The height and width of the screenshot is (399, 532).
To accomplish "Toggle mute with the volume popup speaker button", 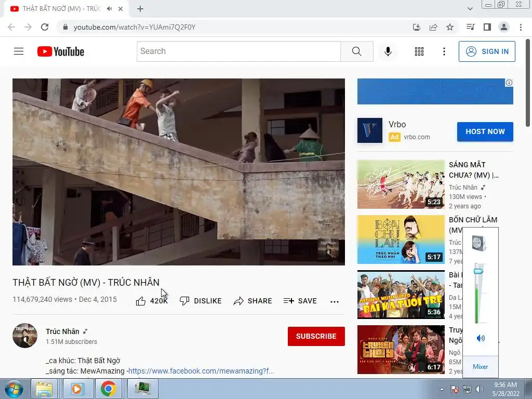I will click(481, 338).
